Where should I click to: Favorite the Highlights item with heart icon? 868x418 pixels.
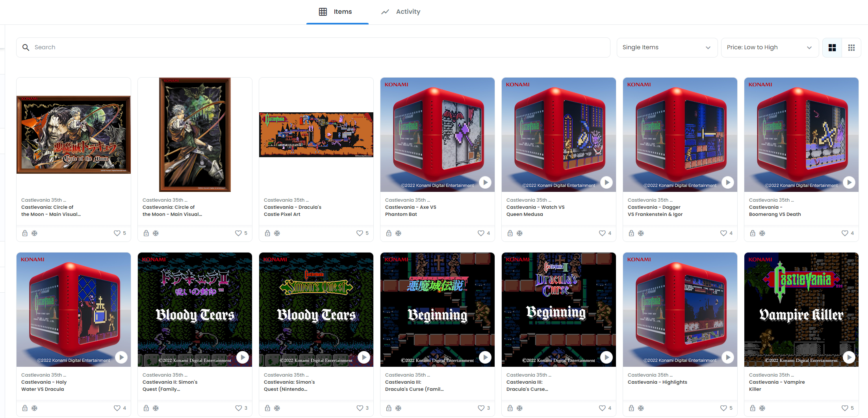click(x=723, y=408)
